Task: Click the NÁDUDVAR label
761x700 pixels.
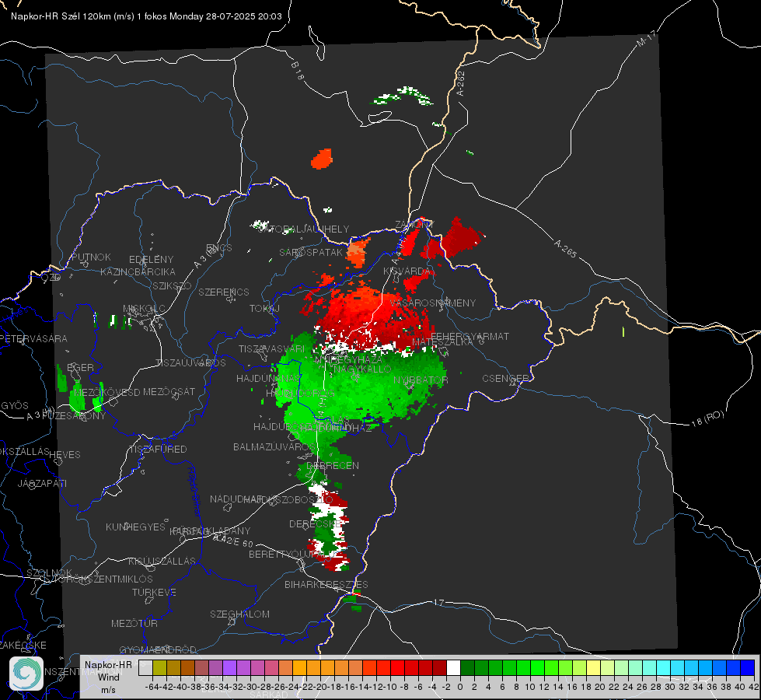Action: (236, 499)
